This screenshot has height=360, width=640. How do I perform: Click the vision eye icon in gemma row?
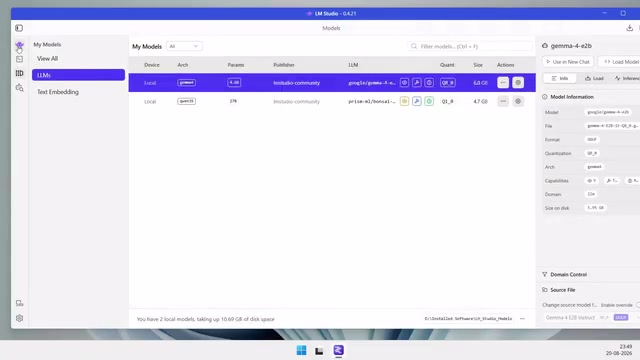pyautogui.click(x=404, y=82)
